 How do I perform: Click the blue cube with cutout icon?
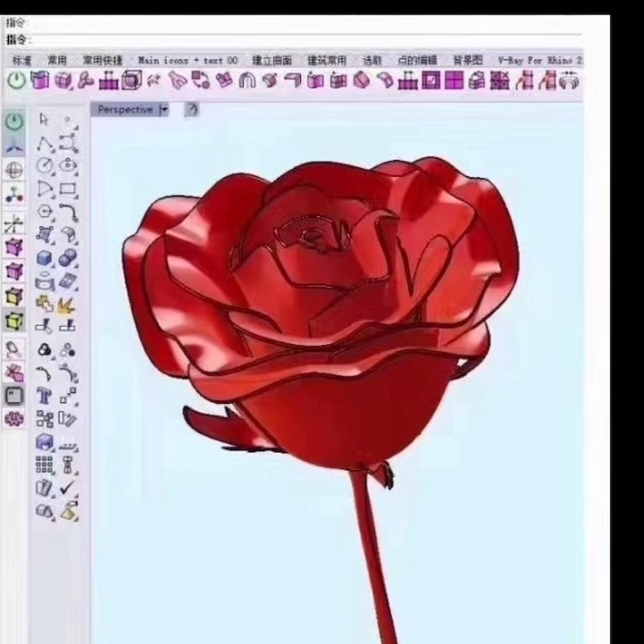point(44,442)
